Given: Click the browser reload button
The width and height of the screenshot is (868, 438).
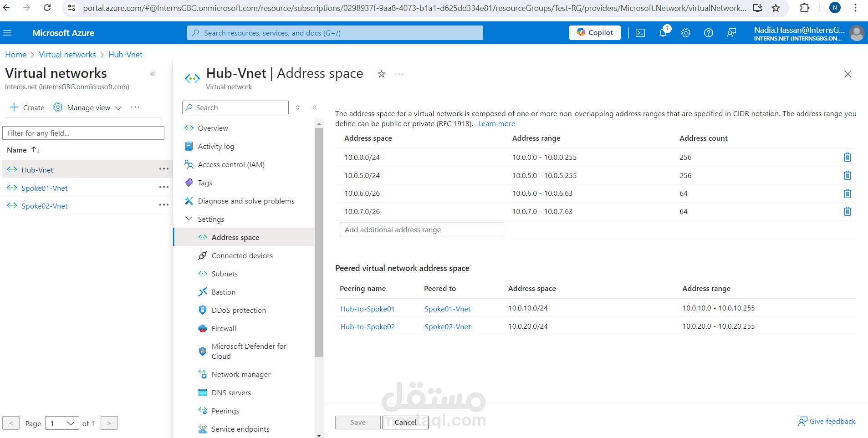Looking at the screenshot, I should [47, 8].
